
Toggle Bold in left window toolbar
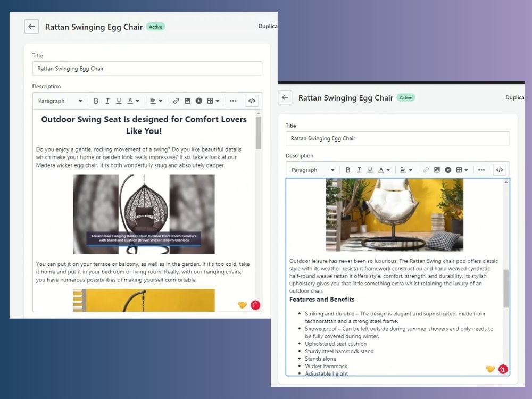pos(96,101)
